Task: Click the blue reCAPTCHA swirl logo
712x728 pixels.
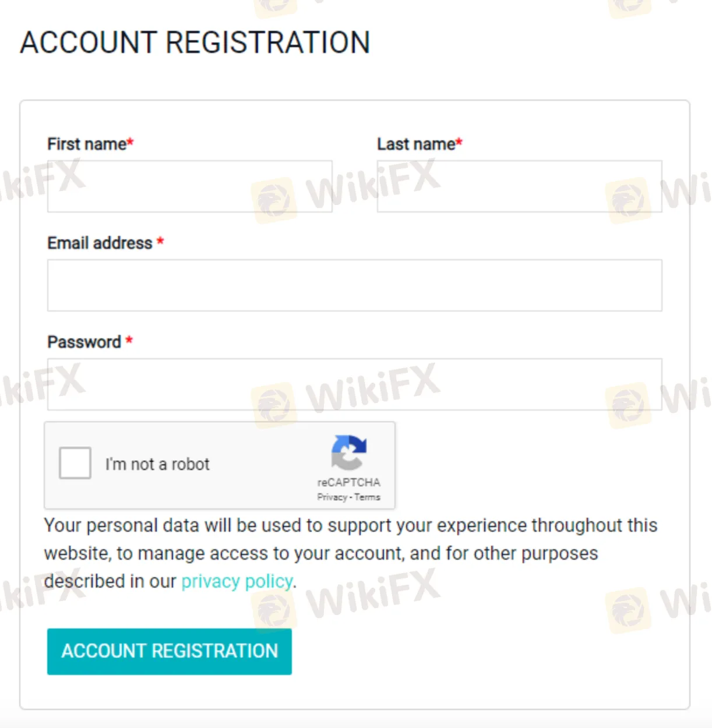Action: [348, 453]
